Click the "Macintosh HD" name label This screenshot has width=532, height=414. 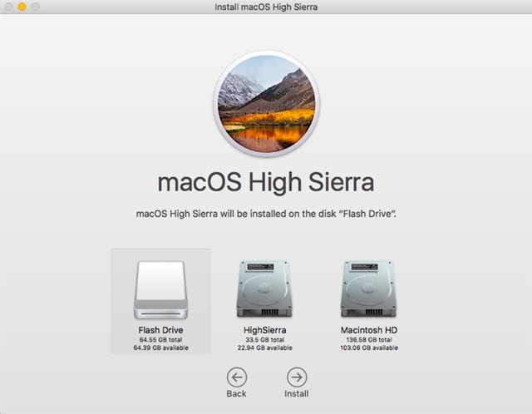pyautogui.click(x=367, y=330)
